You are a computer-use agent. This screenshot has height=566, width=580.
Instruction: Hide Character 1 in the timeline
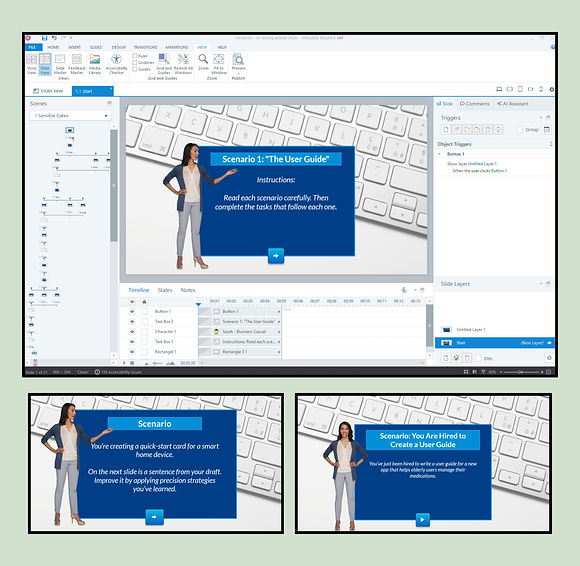[132, 331]
